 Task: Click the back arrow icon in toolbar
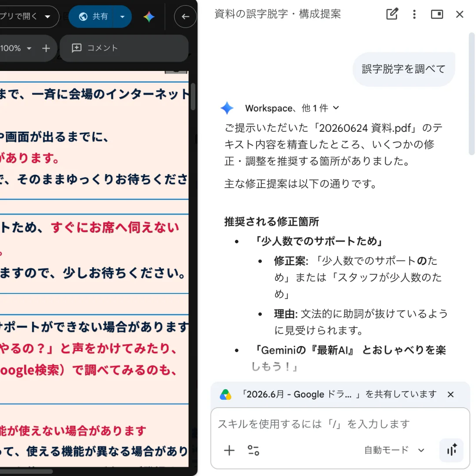(185, 16)
